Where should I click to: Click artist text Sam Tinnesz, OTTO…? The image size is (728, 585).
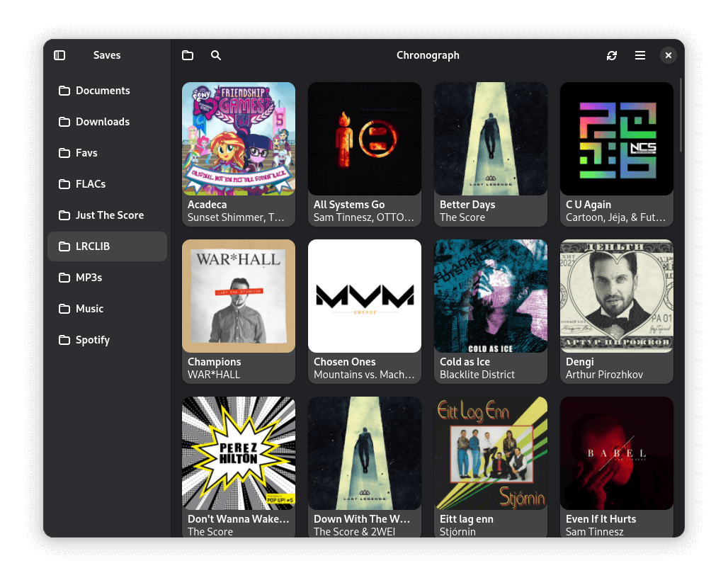[364, 217]
